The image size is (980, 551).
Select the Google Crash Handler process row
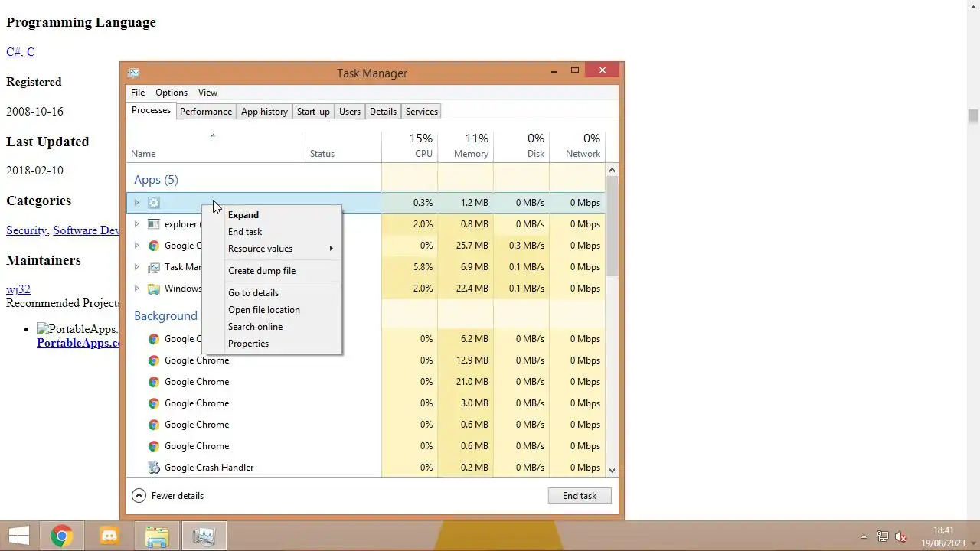(366, 468)
